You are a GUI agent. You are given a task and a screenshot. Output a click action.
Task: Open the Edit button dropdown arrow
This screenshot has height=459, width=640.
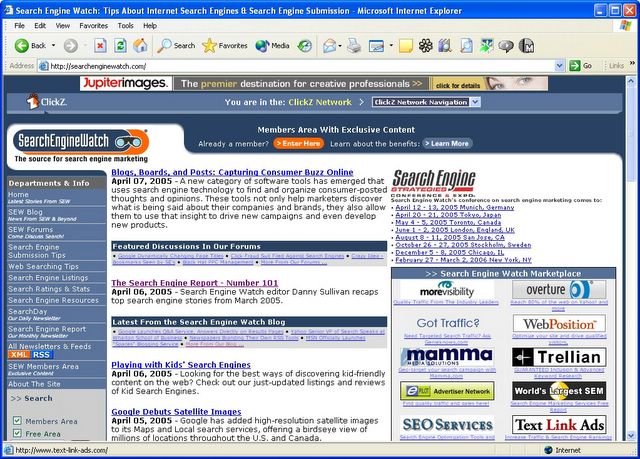click(391, 46)
